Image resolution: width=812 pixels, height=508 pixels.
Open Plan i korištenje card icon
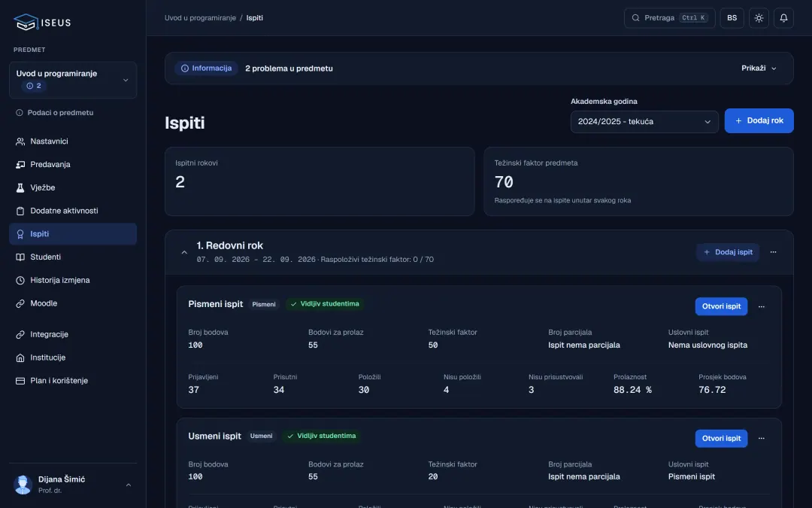(20, 381)
